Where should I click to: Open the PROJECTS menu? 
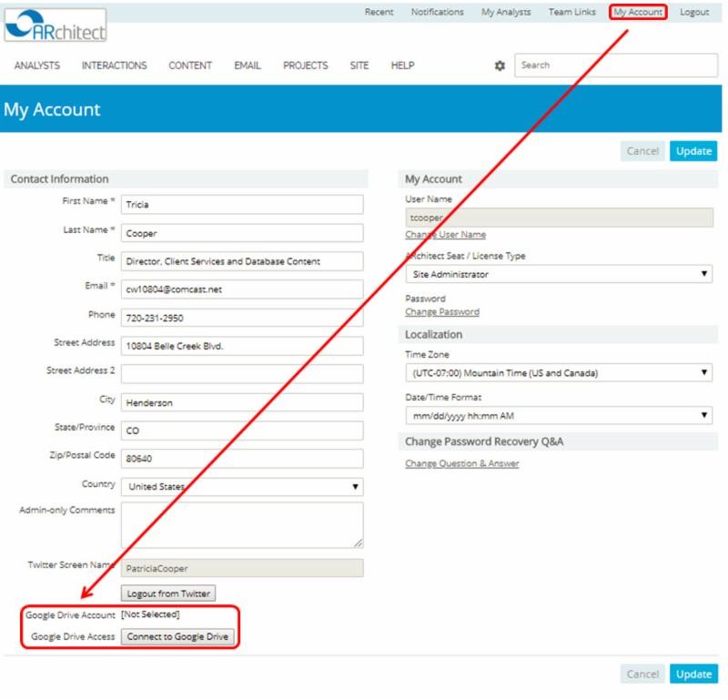(306, 66)
